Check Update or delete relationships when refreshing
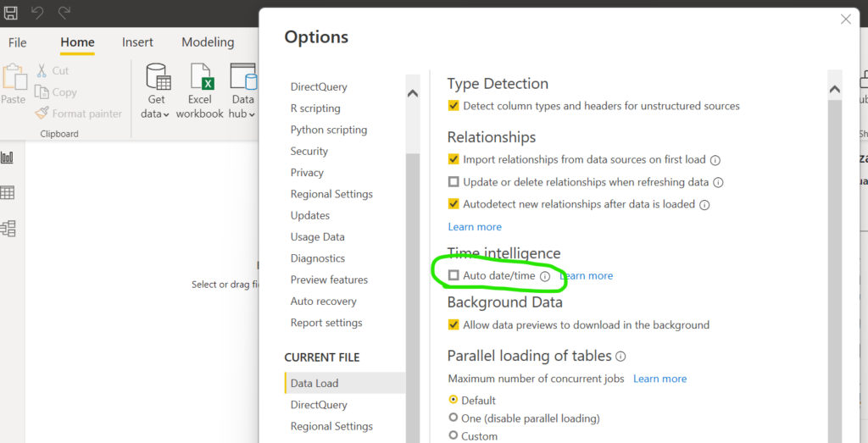The image size is (868, 443). click(x=453, y=182)
